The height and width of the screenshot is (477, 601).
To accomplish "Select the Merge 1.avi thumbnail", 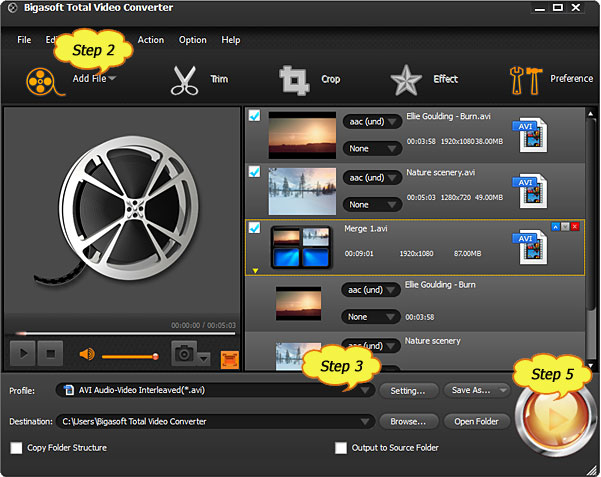I will tap(301, 247).
